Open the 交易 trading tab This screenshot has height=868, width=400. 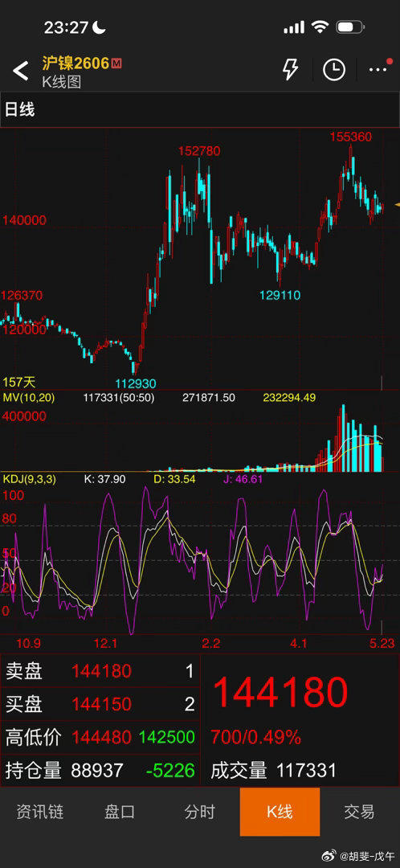tap(360, 812)
